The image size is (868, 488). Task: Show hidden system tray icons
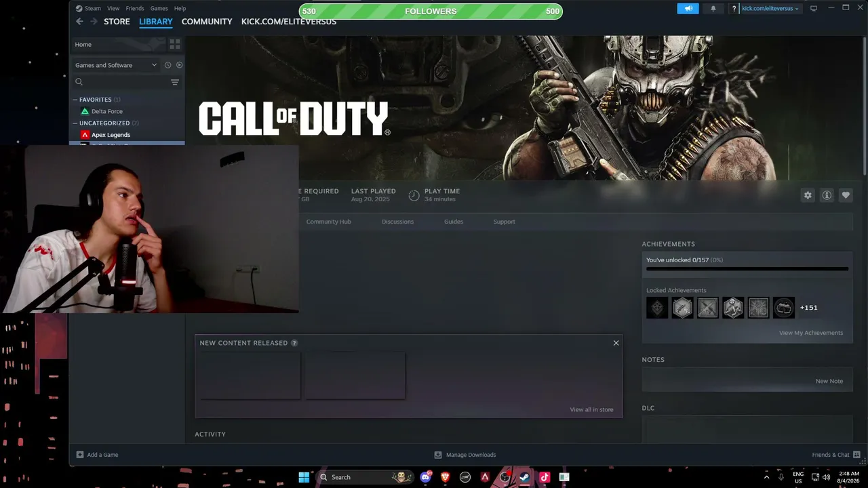tap(767, 477)
